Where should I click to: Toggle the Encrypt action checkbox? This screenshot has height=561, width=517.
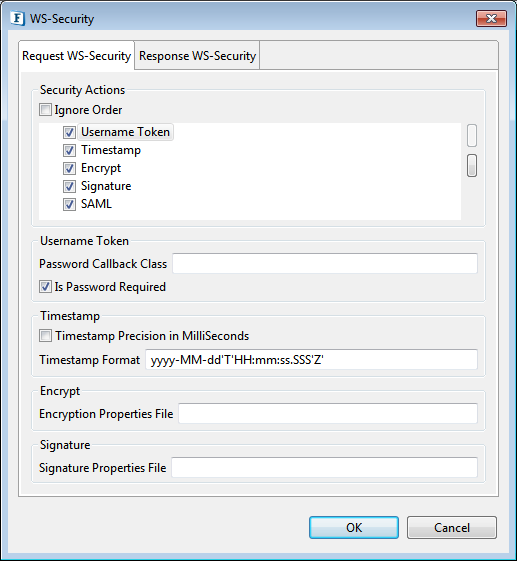click(x=69, y=168)
